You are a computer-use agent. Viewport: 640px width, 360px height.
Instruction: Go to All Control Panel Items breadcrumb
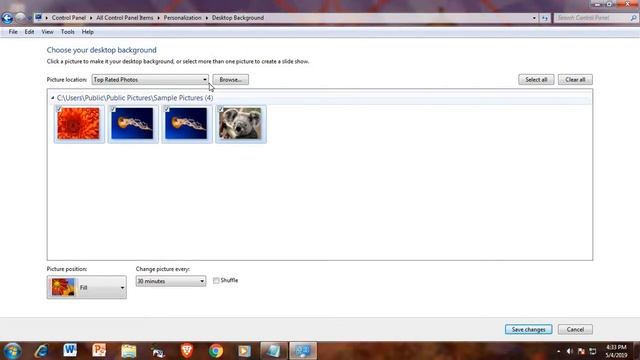tap(124, 18)
